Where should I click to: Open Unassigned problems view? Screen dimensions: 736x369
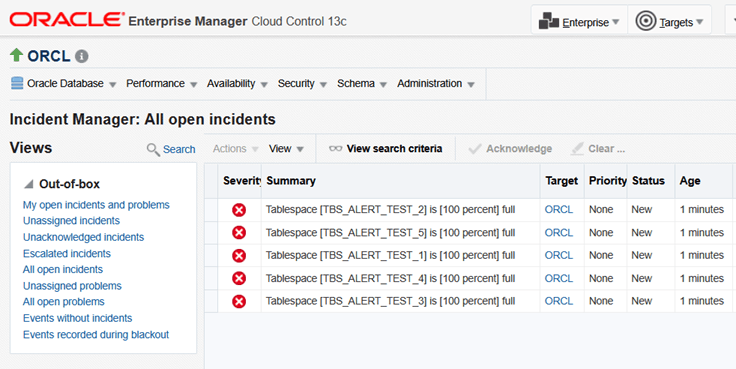pos(72,286)
